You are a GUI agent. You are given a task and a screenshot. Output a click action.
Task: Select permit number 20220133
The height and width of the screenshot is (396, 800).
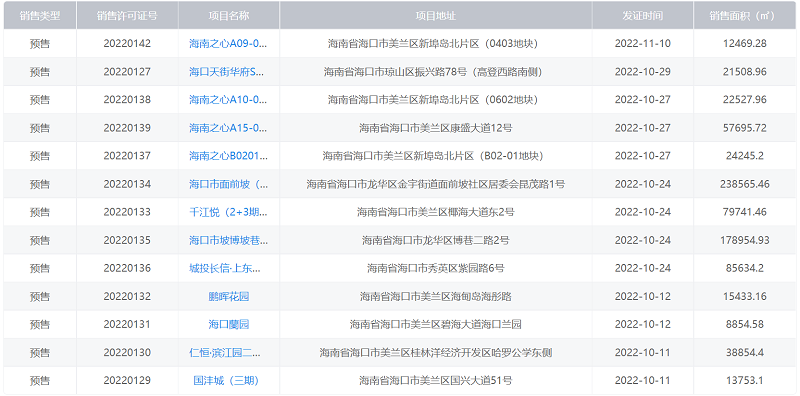coord(127,212)
